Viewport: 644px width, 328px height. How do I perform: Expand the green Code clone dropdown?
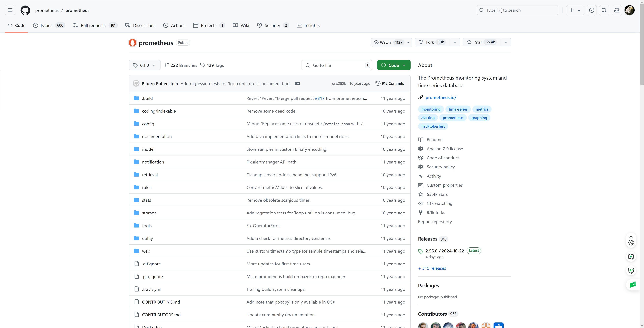(x=393, y=65)
